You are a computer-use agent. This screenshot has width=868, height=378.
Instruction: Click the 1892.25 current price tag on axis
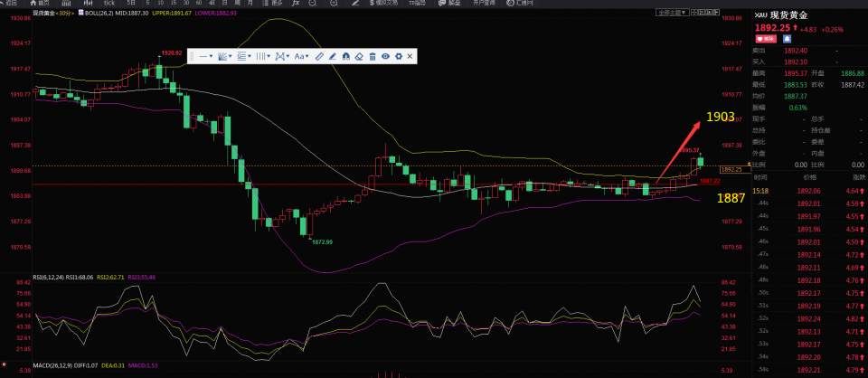pos(733,169)
